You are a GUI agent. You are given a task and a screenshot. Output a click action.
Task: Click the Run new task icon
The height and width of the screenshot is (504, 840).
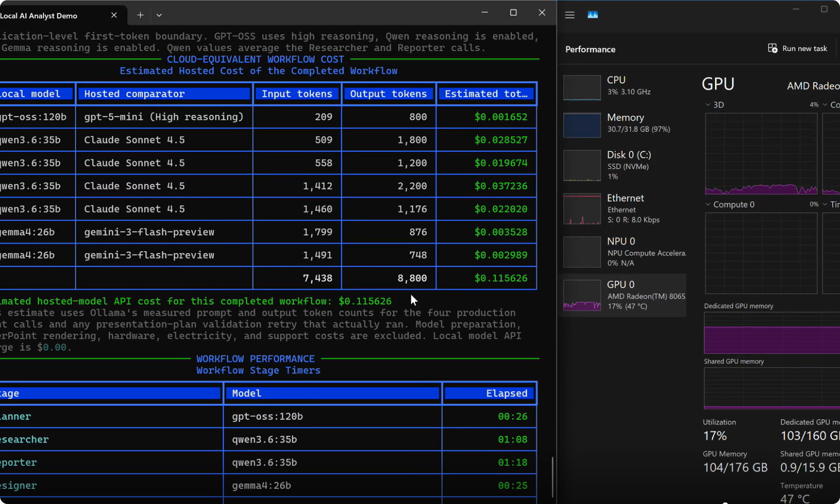click(x=772, y=48)
